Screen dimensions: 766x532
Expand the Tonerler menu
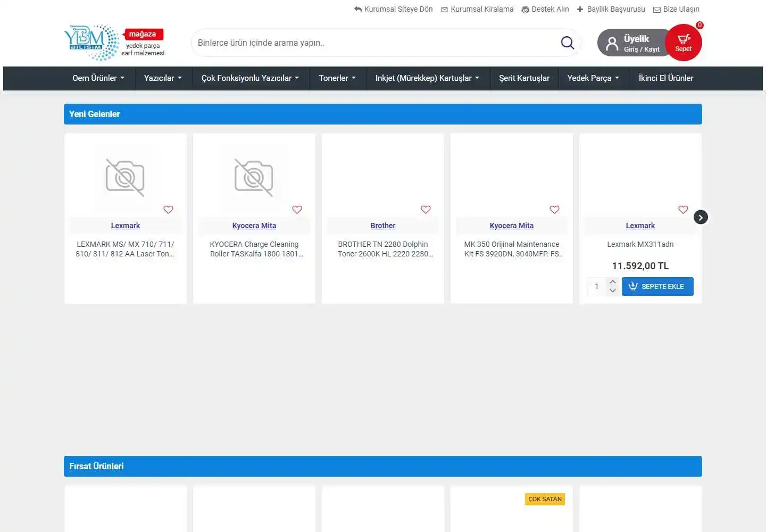337,78
